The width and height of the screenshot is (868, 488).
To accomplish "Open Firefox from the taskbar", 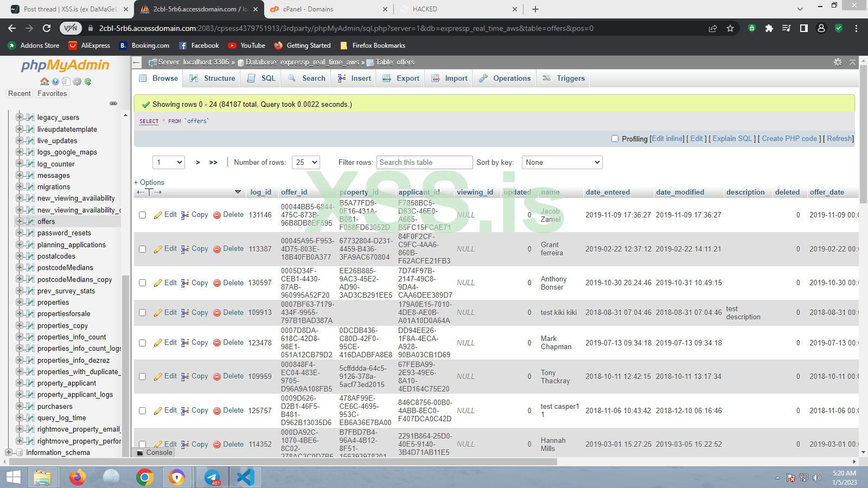I will point(77,477).
